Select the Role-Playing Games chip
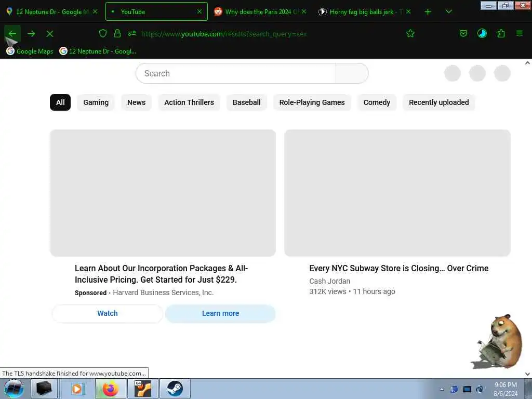This screenshot has height=399, width=532. [312, 102]
